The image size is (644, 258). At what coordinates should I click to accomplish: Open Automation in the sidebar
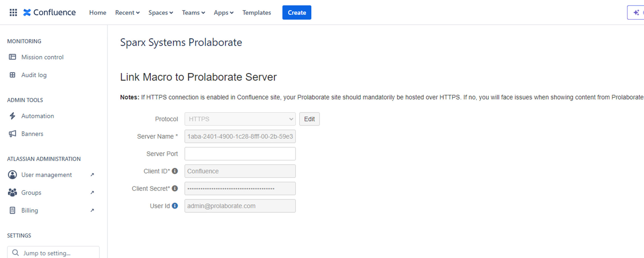point(38,116)
